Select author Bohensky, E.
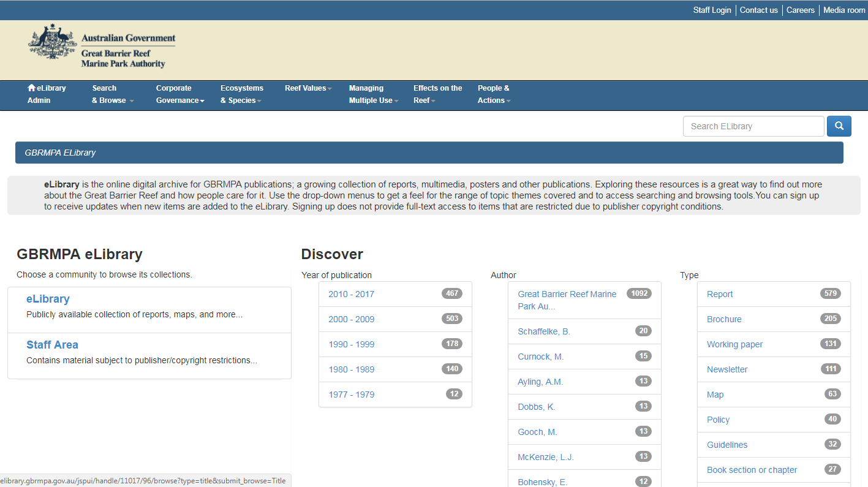Screen dimensions: 868x487 click(543, 482)
